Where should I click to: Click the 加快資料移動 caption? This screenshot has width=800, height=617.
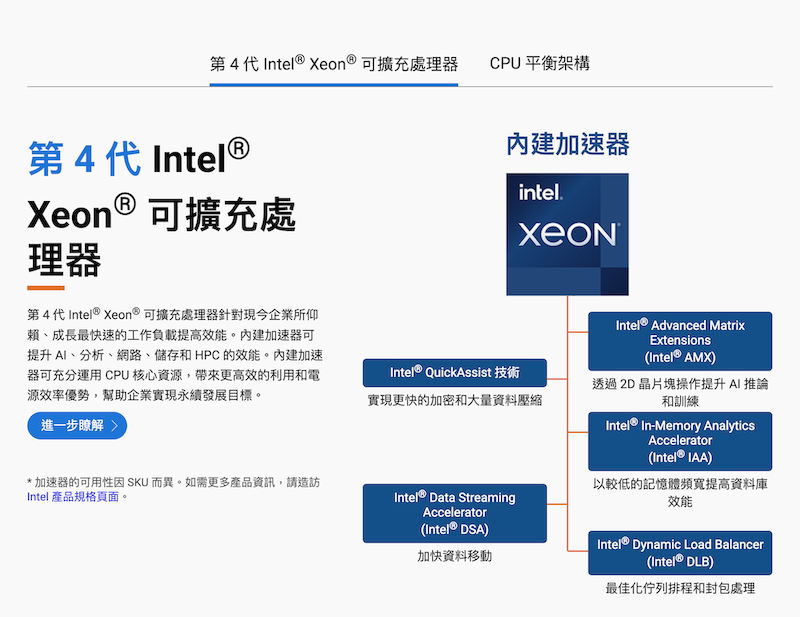(x=454, y=556)
